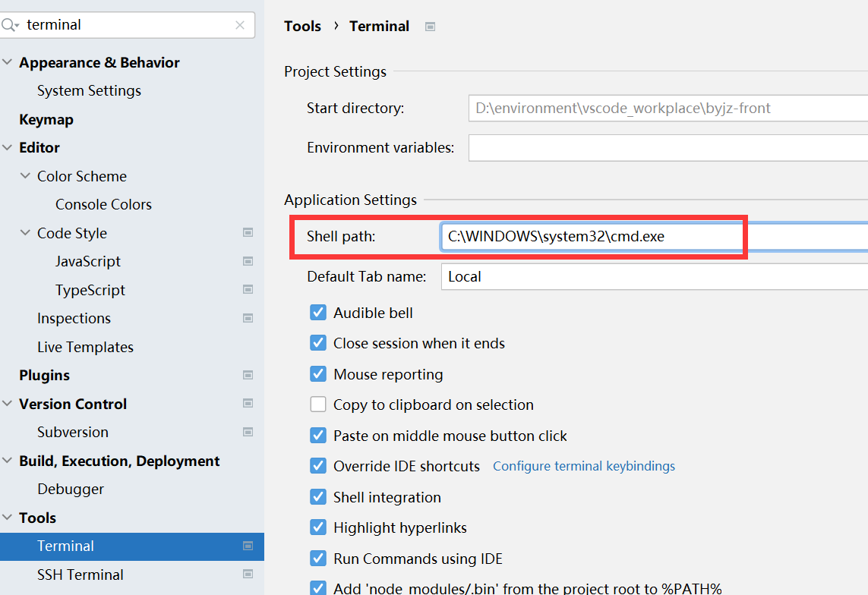Viewport: 868px width, 595px height.
Task: Click into the settings search box
Action: pos(128,25)
